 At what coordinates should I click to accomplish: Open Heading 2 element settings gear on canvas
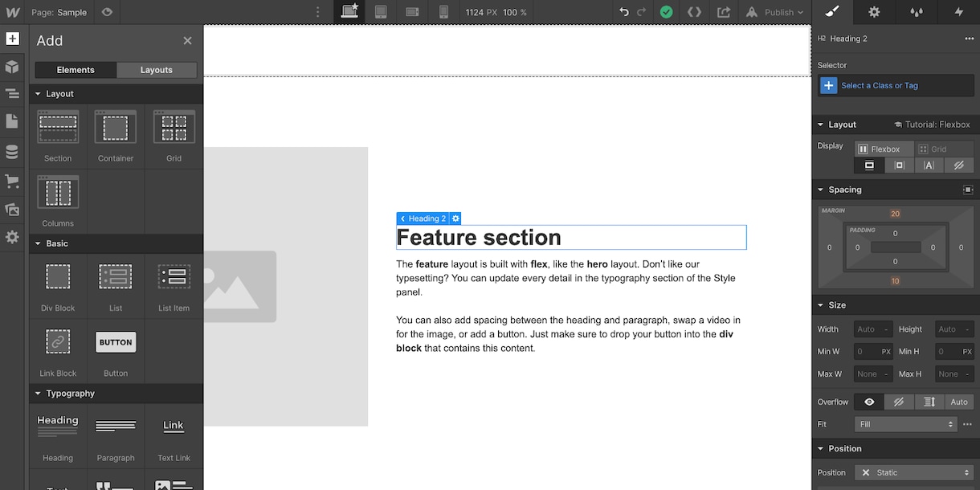pos(455,218)
